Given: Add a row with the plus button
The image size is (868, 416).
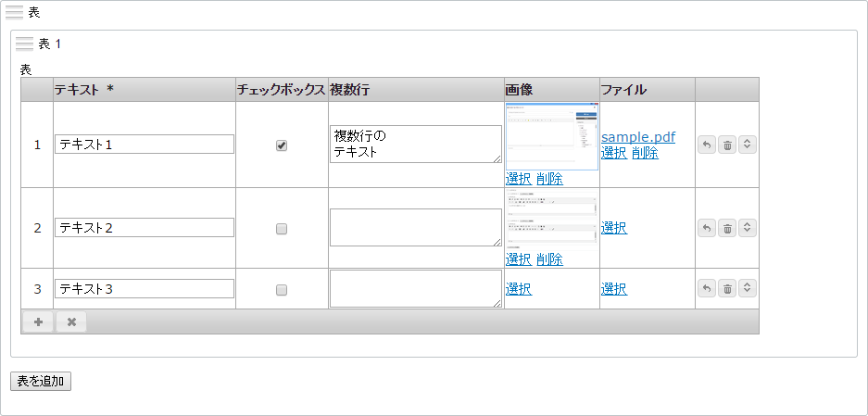Looking at the screenshot, I should tap(38, 321).
